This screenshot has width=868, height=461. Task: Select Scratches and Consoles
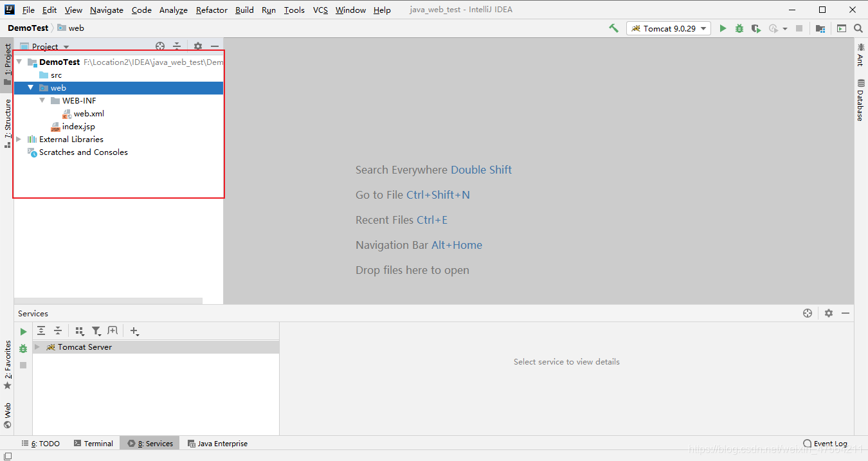(84, 152)
